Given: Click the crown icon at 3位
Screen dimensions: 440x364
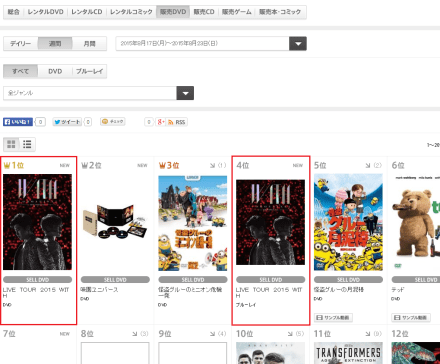Looking at the screenshot, I should click(162, 165).
